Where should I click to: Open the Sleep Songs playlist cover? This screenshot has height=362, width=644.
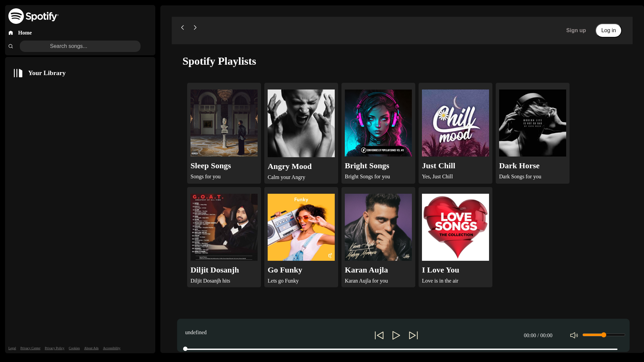(224, 123)
